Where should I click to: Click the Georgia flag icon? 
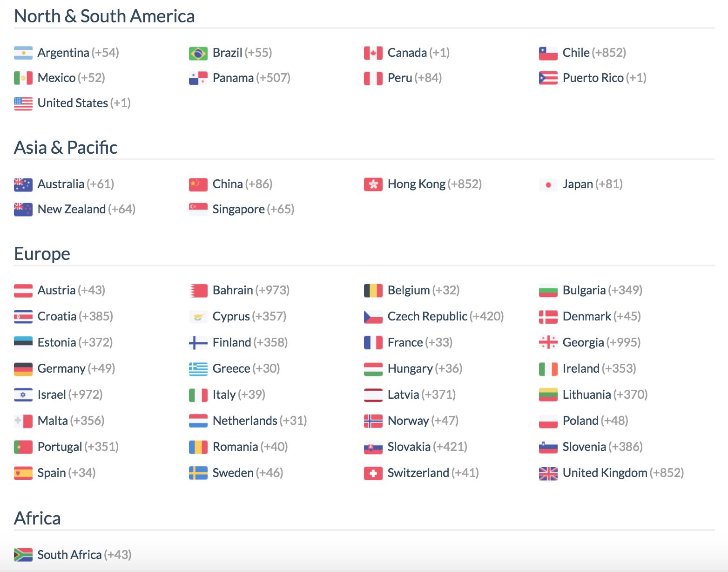pos(548,343)
